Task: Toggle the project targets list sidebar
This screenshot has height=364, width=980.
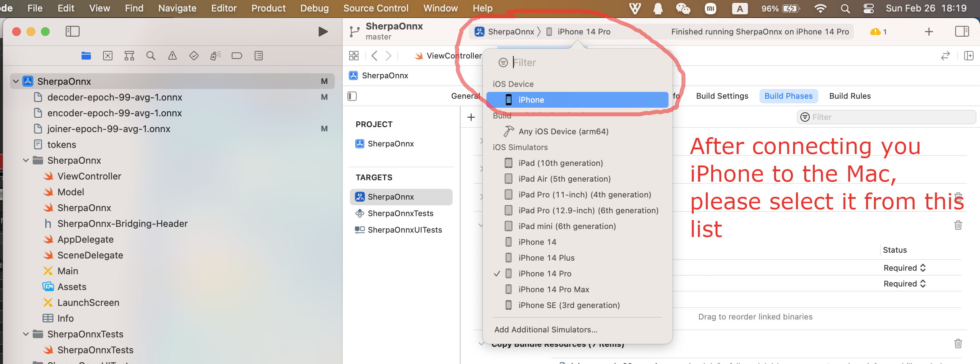Action: pyautogui.click(x=352, y=96)
